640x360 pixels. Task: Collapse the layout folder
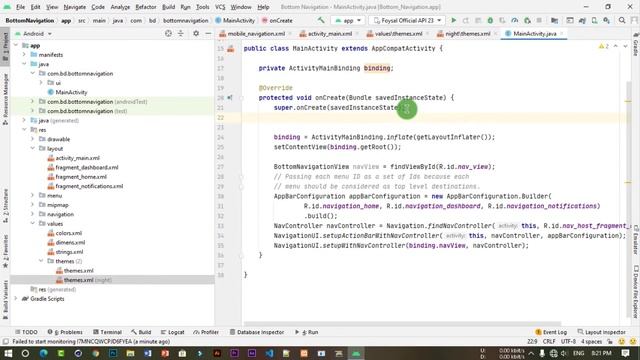point(32,149)
